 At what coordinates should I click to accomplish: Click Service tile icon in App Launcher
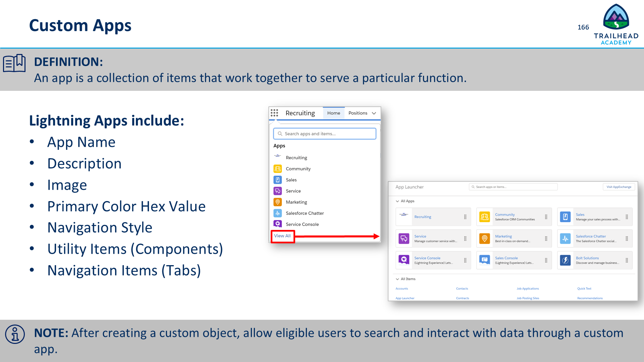[x=404, y=239]
